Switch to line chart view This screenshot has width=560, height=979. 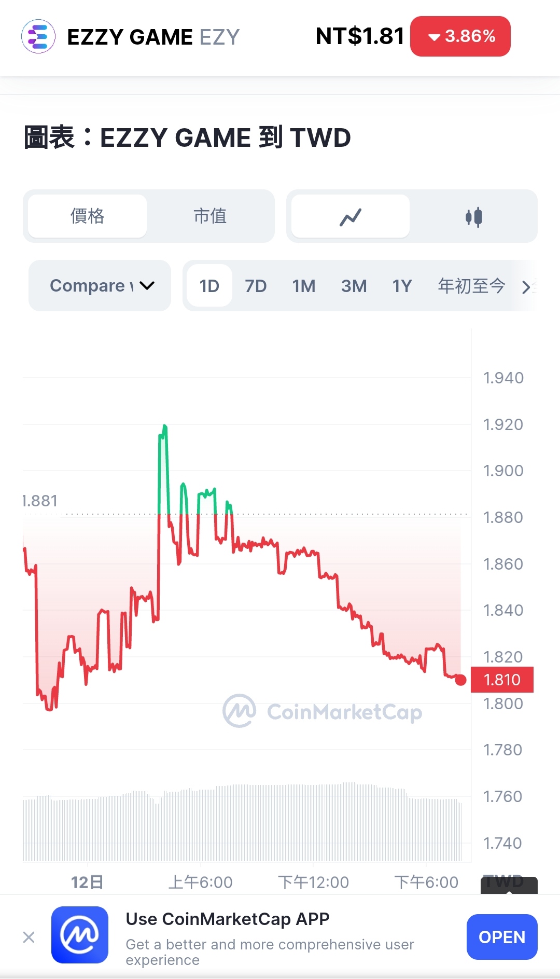click(x=351, y=216)
